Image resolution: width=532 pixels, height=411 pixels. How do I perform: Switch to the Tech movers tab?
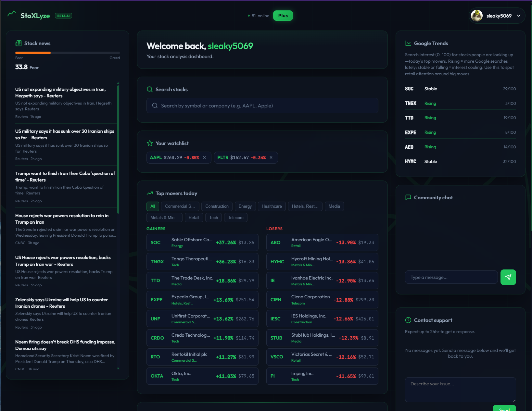pyautogui.click(x=213, y=218)
